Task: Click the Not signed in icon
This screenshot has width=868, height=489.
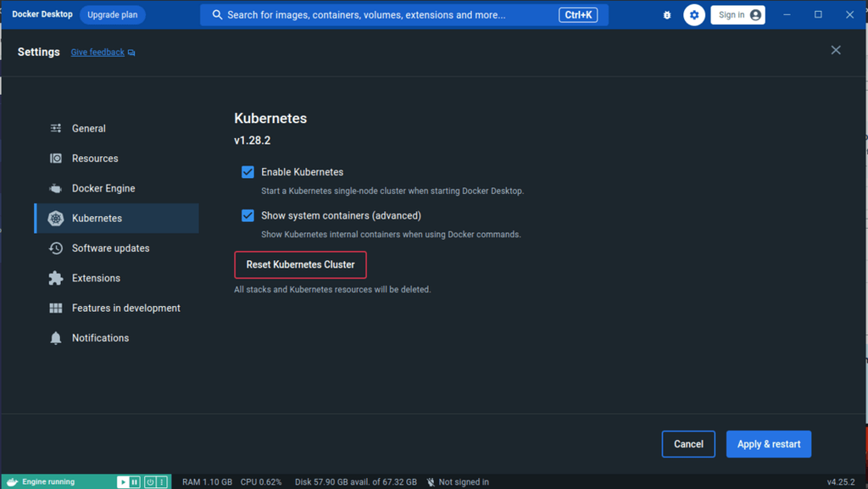Action: [431, 482]
